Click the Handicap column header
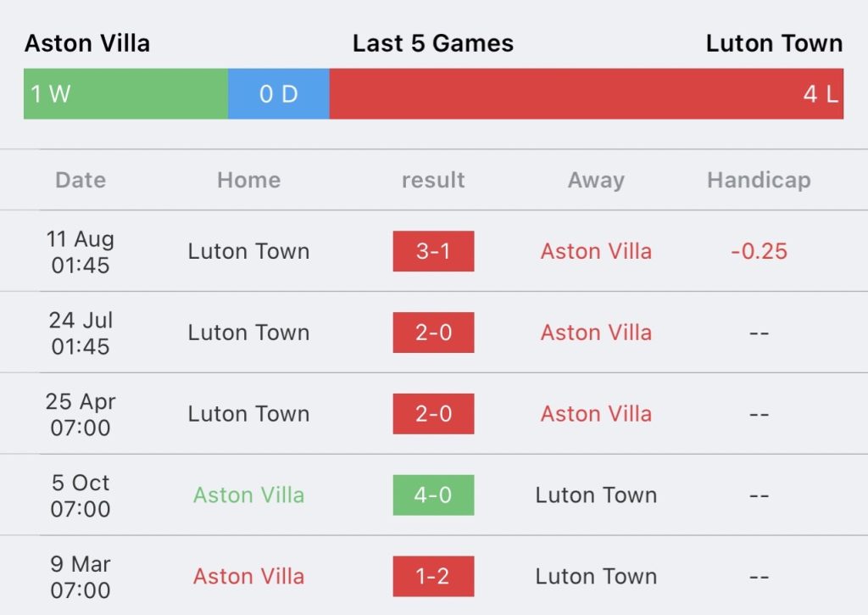This screenshot has width=868, height=615. point(759,180)
